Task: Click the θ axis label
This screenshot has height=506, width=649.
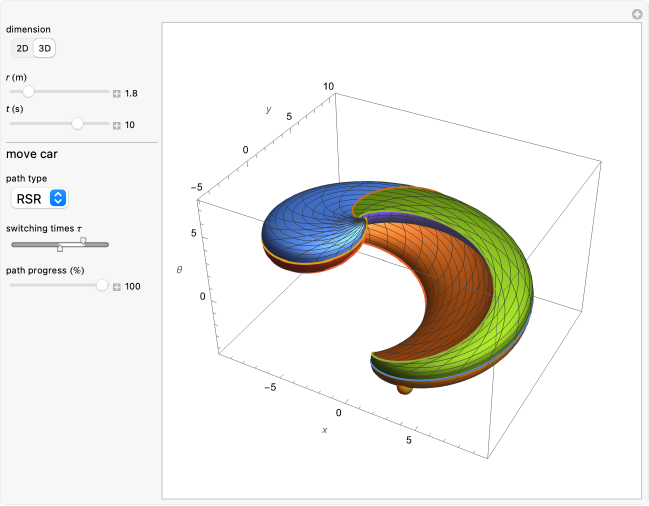Action: point(180,270)
